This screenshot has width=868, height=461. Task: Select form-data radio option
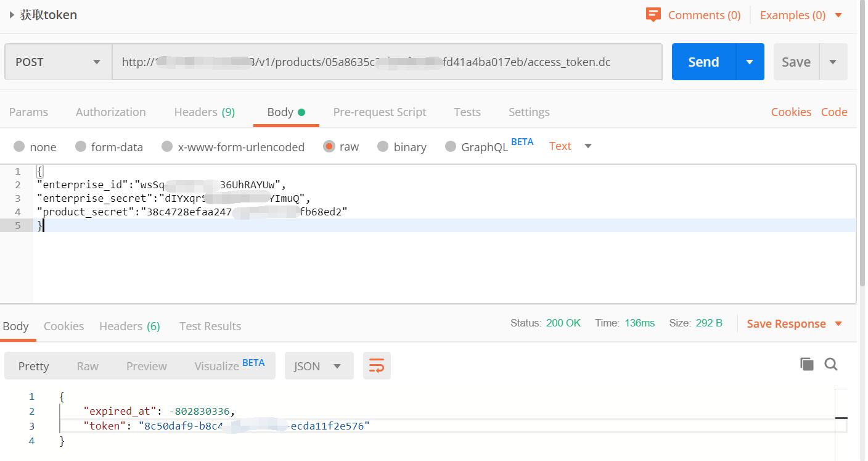(81, 146)
